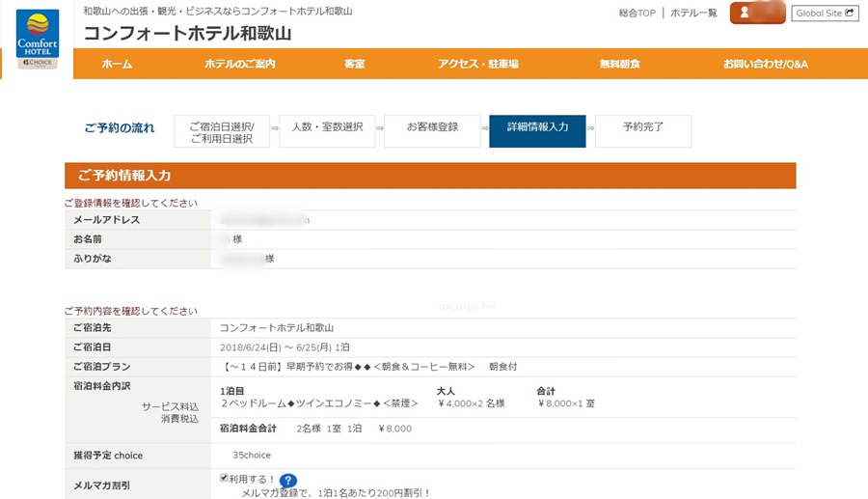The width and height of the screenshot is (868, 499).
Task: Click the ご予約情報入力 section header
Action: click(430, 176)
